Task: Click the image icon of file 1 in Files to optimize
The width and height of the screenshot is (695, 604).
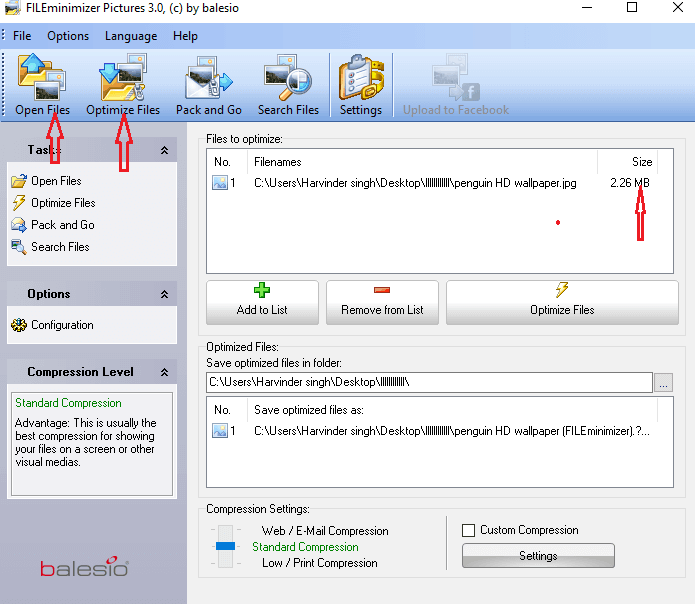Action: click(220, 183)
